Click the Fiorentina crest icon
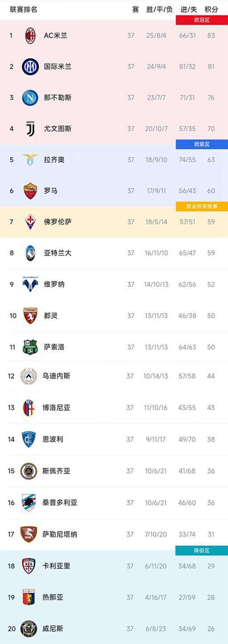The height and width of the screenshot is (644, 228). click(x=30, y=222)
